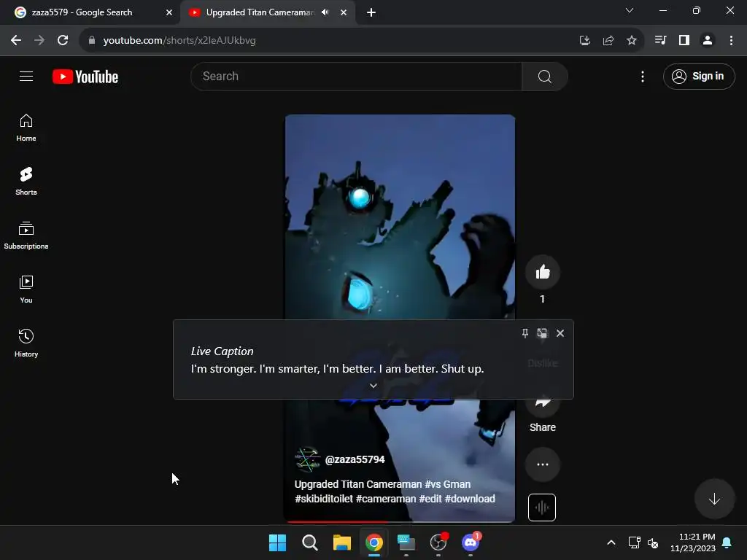747x560 pixels.
Task: Open the notification bell in tray
Action: pyautogui.click(x=727, y=542)
